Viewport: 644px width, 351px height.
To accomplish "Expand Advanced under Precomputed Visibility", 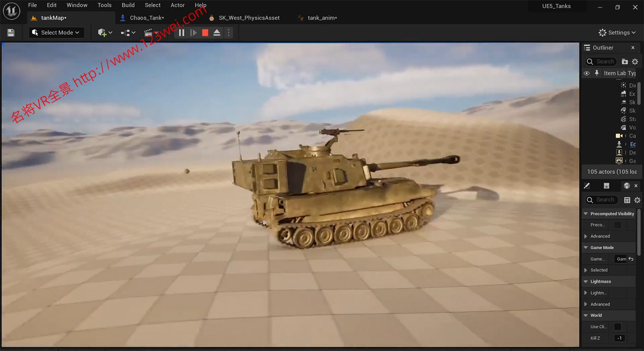I will (x=586, y=236).
